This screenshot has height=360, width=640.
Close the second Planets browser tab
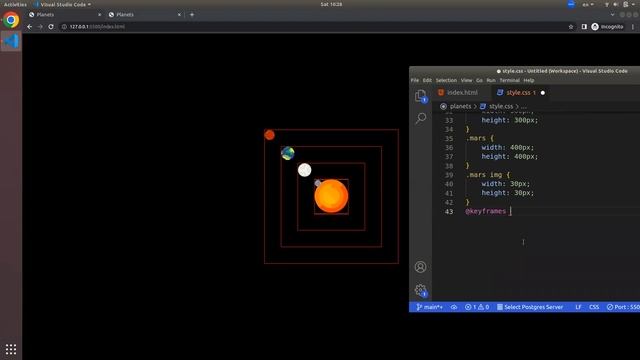[x=179, y=15]
